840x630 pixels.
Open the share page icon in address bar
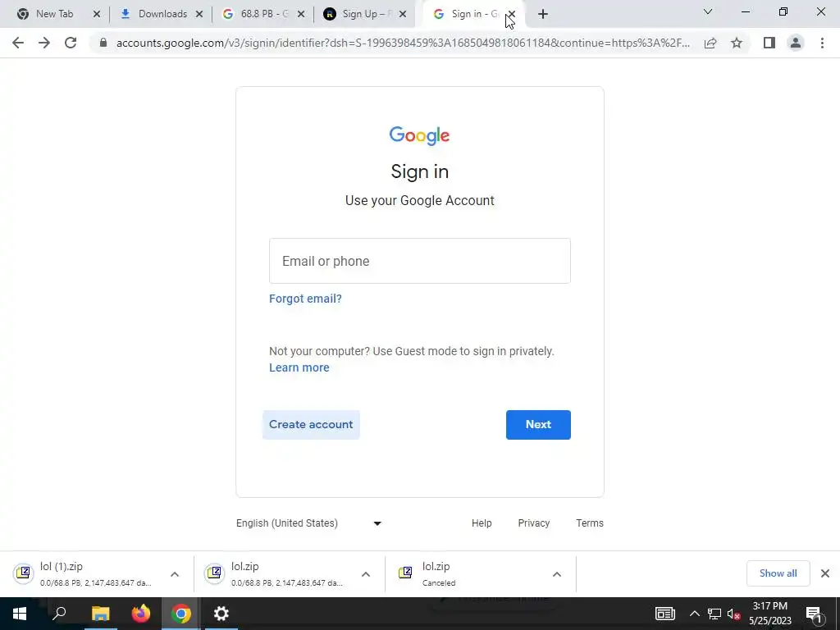[x=710, y=43]
